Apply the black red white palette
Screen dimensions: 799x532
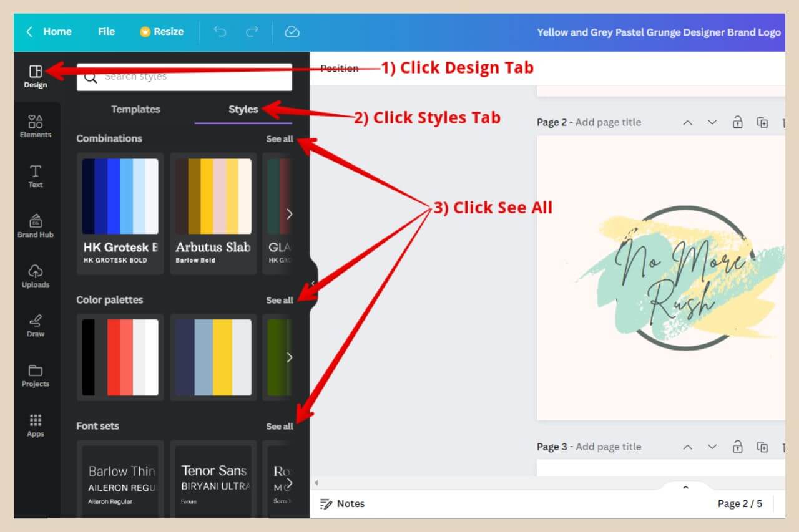(120, 357)
